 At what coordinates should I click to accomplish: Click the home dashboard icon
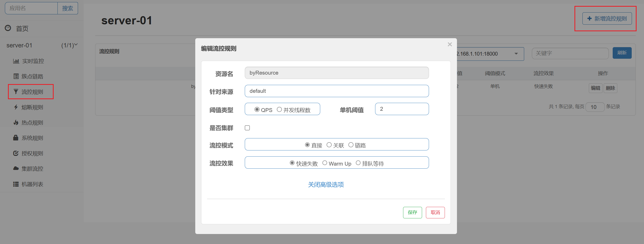8,28
